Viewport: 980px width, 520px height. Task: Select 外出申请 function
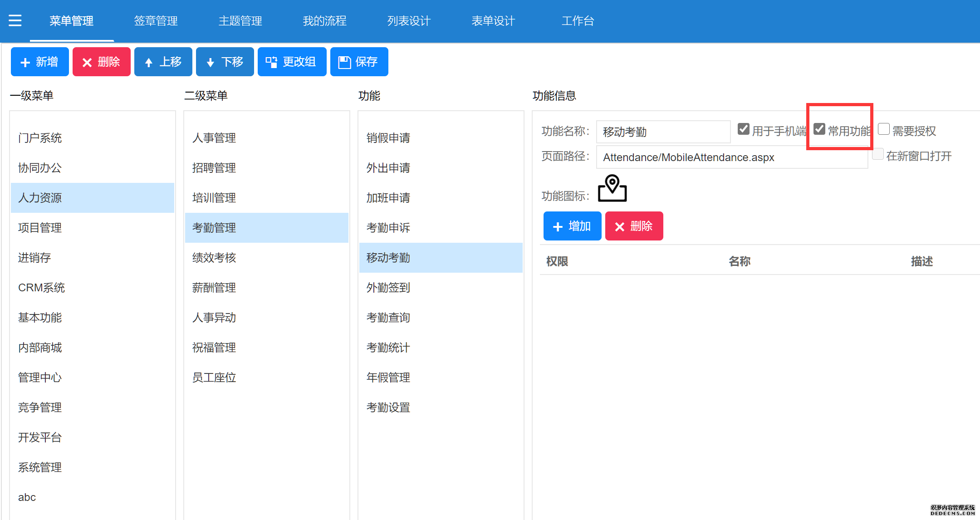pyautogui.click(x=441, y=168)
